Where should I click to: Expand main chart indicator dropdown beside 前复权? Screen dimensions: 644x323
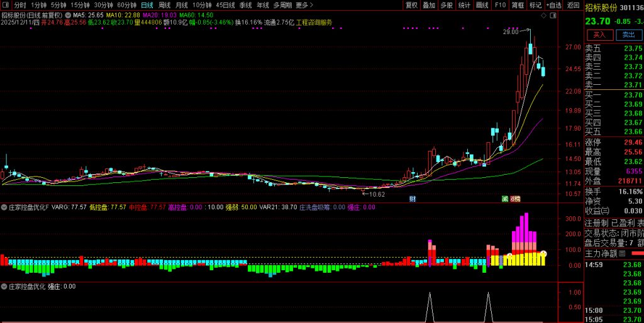[x=68, y=15]
